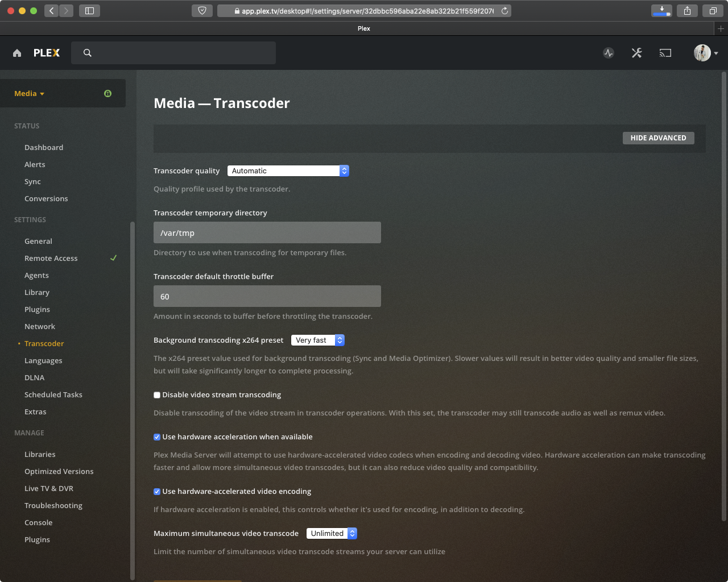Open settings wrench icon
The image size is (728, 582).
tap(637, 53)
